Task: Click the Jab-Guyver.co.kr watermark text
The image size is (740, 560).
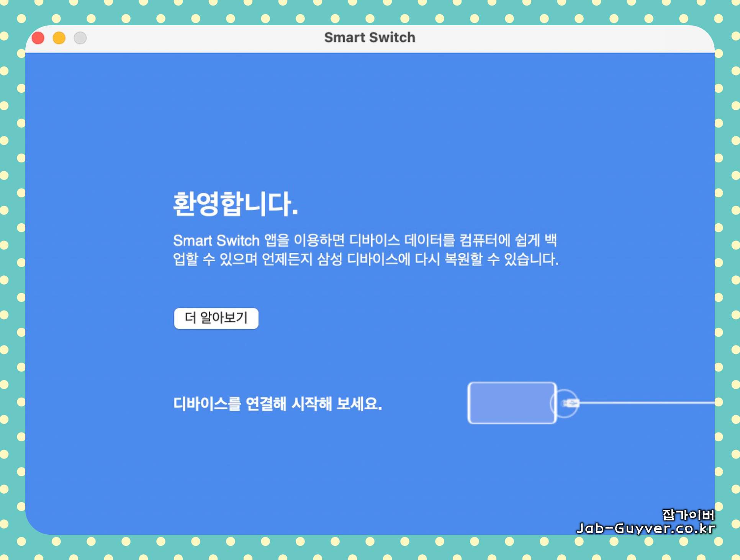Action: coord(645,529)
